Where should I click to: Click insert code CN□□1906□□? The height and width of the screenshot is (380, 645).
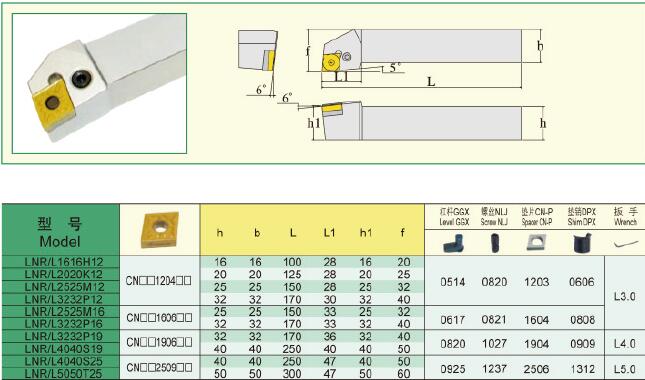159,342
